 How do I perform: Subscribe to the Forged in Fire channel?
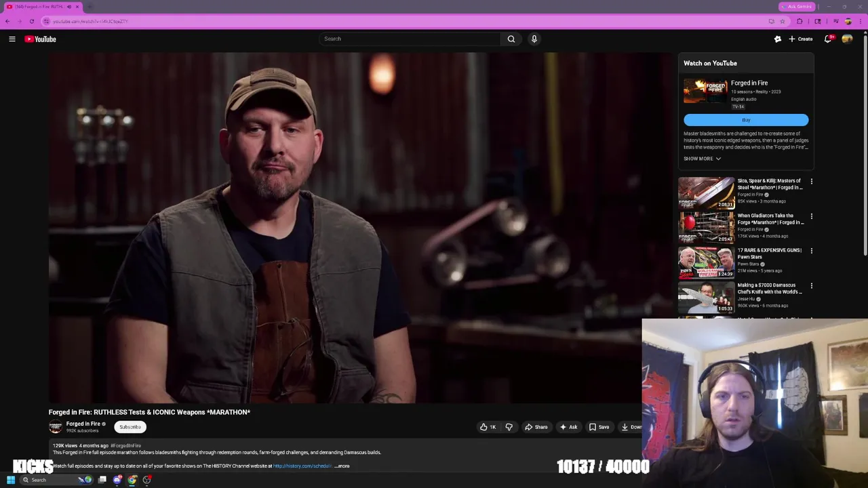130,427
